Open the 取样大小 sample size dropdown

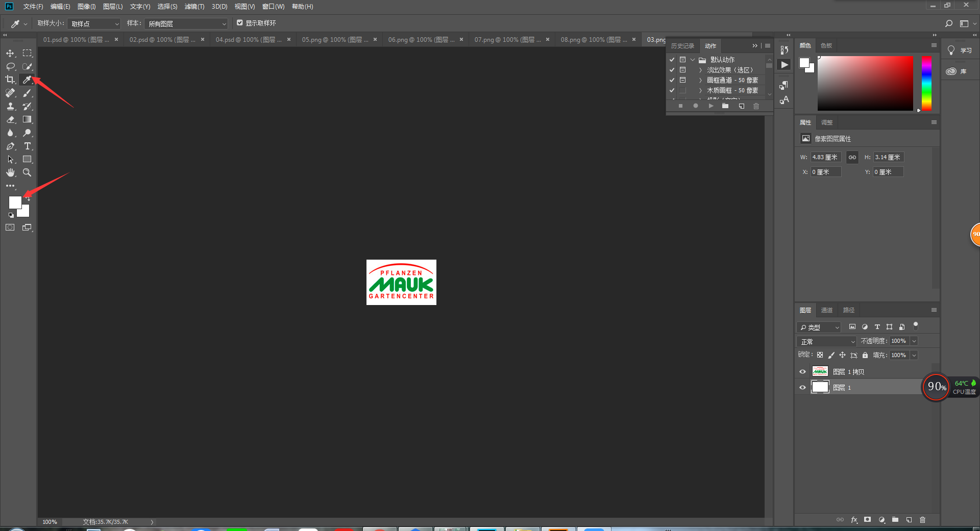[94, 23]
